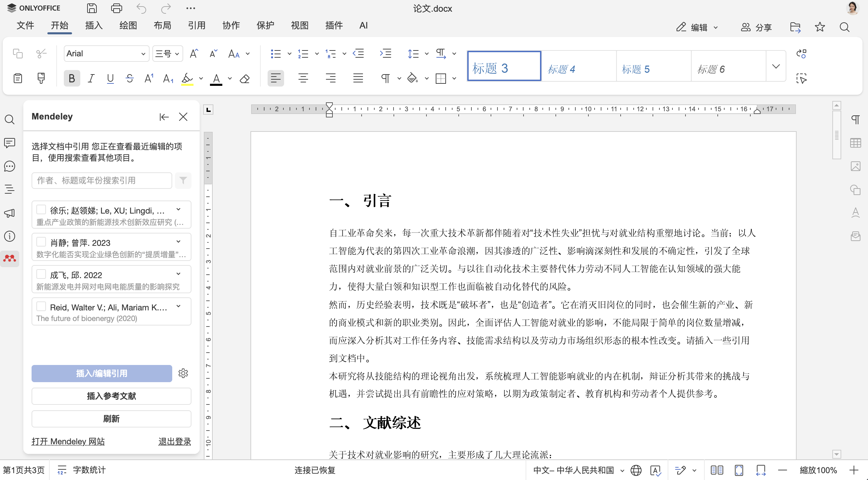Expand the styles gallery arrow
The image size is (868, 480).
point(776,66)
